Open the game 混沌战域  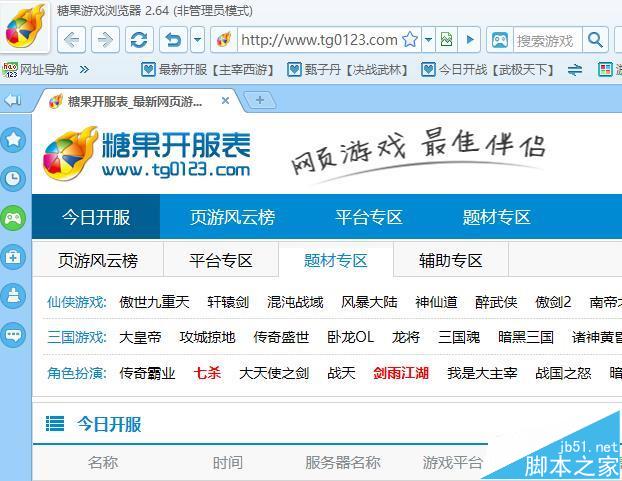tap(295, 302)
